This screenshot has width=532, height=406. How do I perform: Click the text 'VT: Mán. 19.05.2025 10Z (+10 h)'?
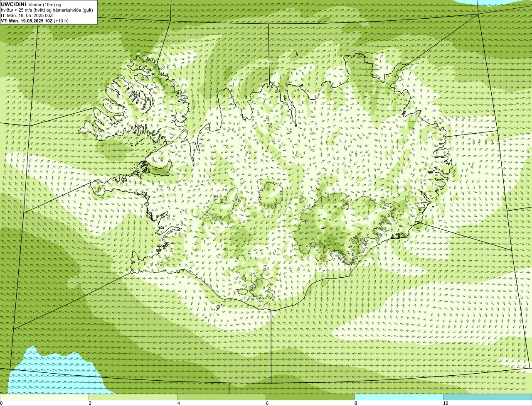point(34,20)
